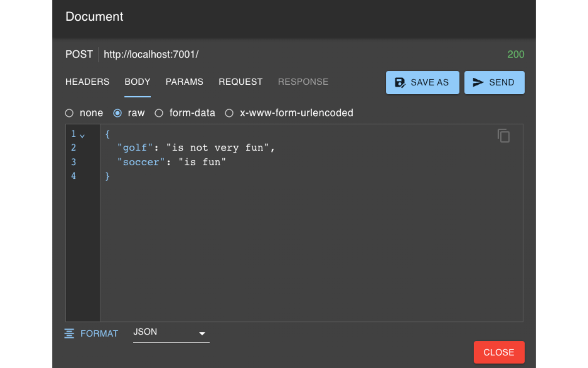Open the PARAMS tab

tap(184, 82)
